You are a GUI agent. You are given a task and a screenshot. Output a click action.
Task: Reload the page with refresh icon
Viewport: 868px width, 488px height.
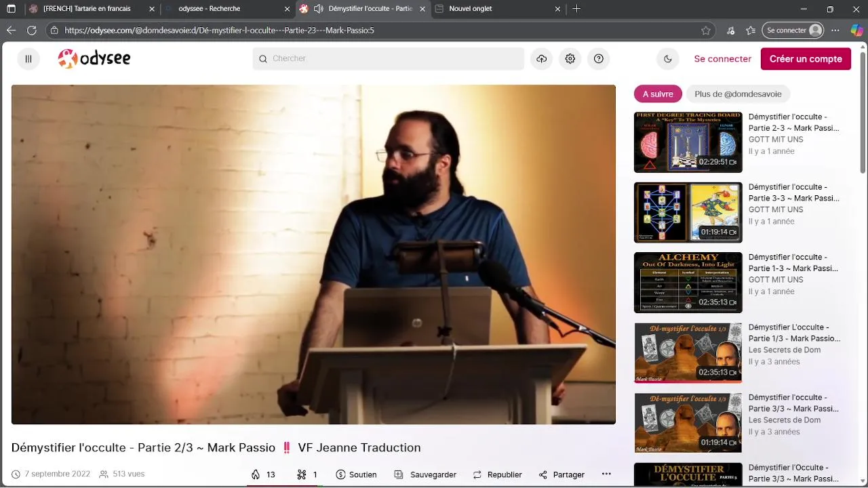pos(31,30)
